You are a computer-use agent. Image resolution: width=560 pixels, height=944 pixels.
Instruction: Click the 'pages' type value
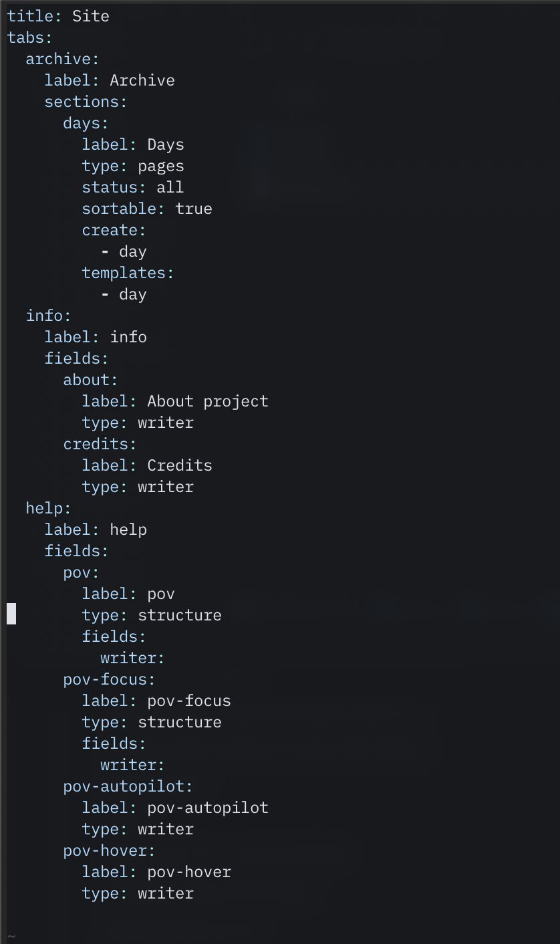[161, 166]
